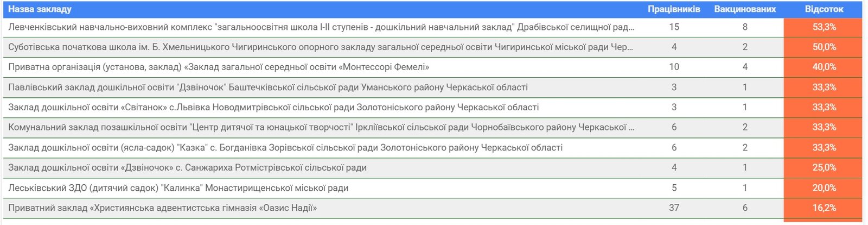The width and height of the screenshot is (868, 225).
Task: Click the Суботівська початкова школа name
Action: click(320, 47)
